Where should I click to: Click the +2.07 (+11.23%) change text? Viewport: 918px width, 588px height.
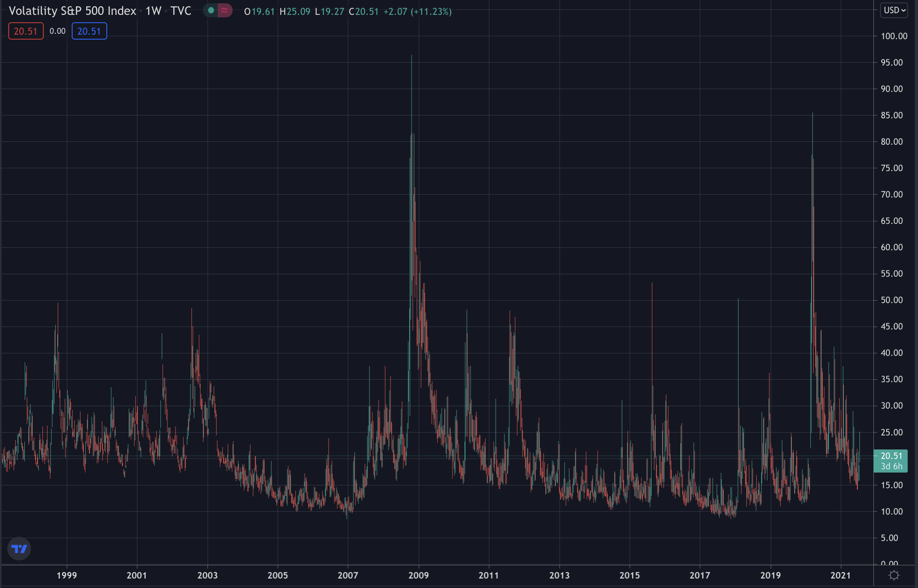(417, 12)
